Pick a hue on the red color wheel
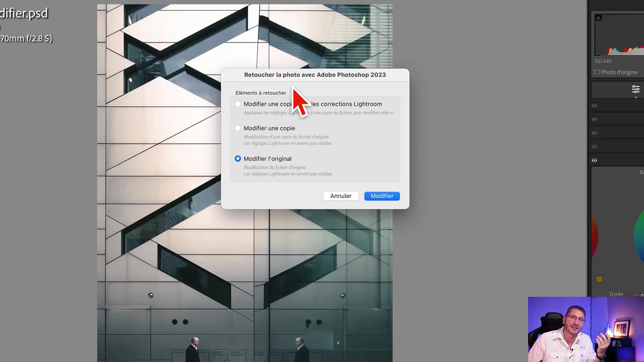Screen dimensions: 644x362 click(x=595, y=235)
